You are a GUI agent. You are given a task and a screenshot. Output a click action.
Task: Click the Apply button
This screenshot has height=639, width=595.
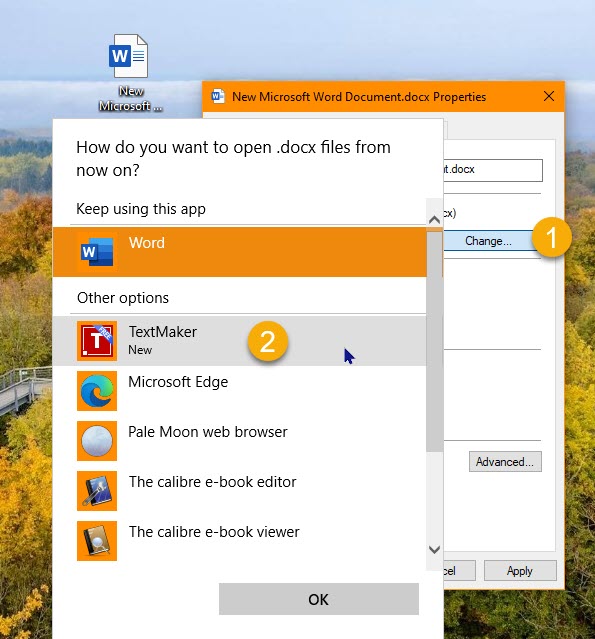pyautogui.click(x=520, y=571)
